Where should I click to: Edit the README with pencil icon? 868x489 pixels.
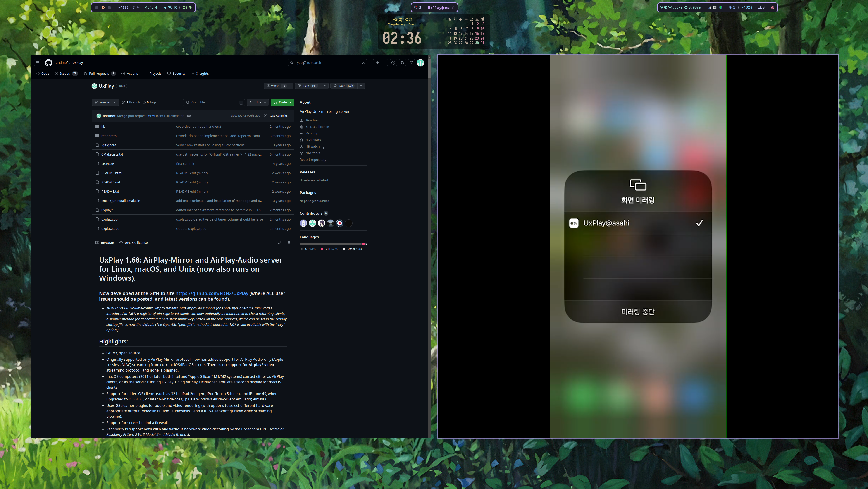(x=279, y=243)
